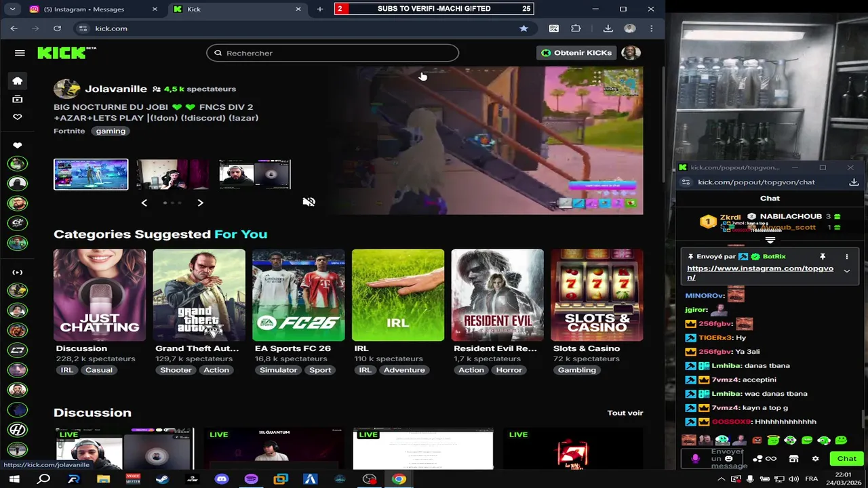Open volume control in system tray
The width and height of the screenshot is (868, 488).
[793, 479]
